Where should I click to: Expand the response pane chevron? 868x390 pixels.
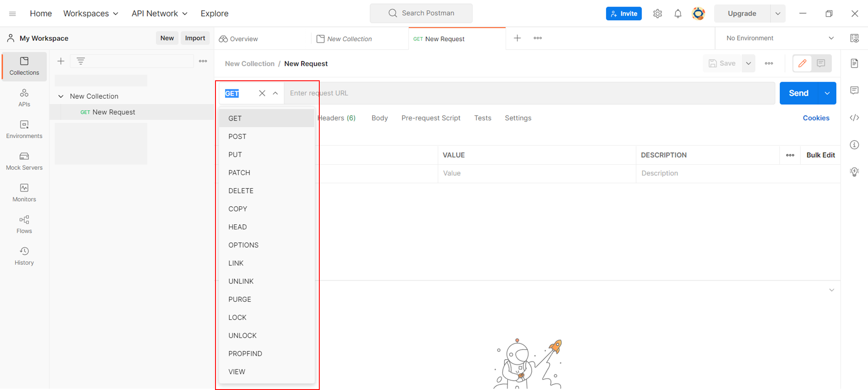pyautogui.click(x=832, y=290)
